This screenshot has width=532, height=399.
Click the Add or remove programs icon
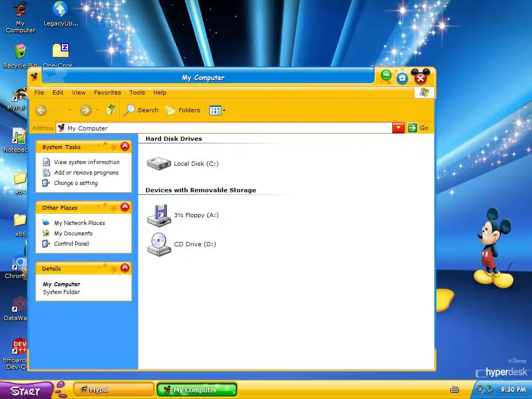[46, 172]
